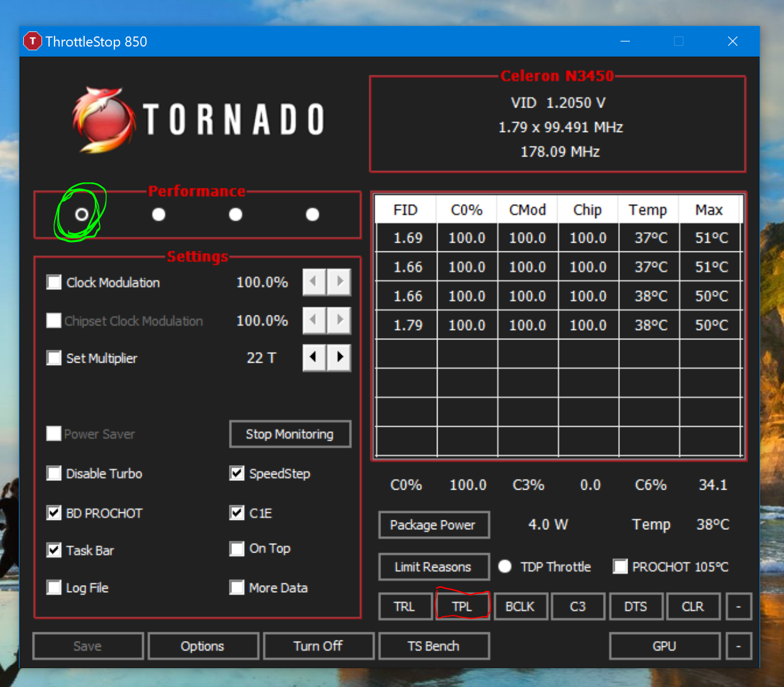
Task: Click the CMod column header
Action: click(527, 210)
